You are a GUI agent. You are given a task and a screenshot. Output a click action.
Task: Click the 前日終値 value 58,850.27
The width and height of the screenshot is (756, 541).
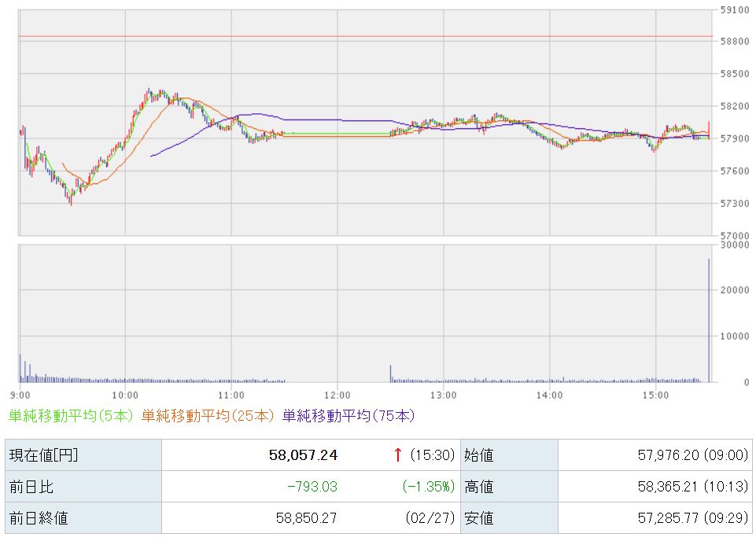[x=306, y=518]
